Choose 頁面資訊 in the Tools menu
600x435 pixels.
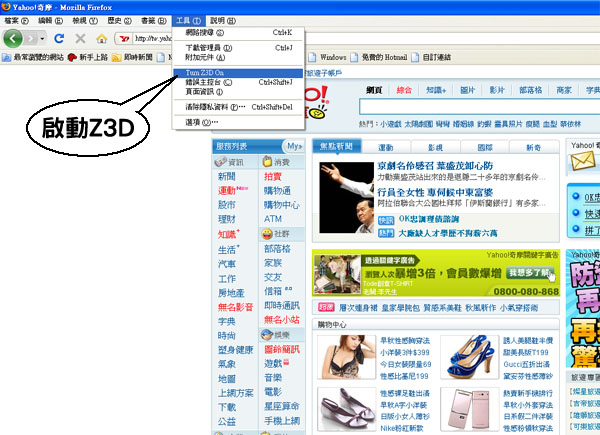238,92
